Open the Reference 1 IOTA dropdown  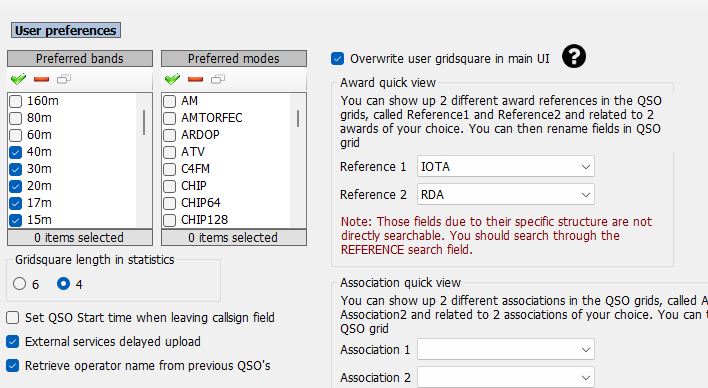click(506, 167)
